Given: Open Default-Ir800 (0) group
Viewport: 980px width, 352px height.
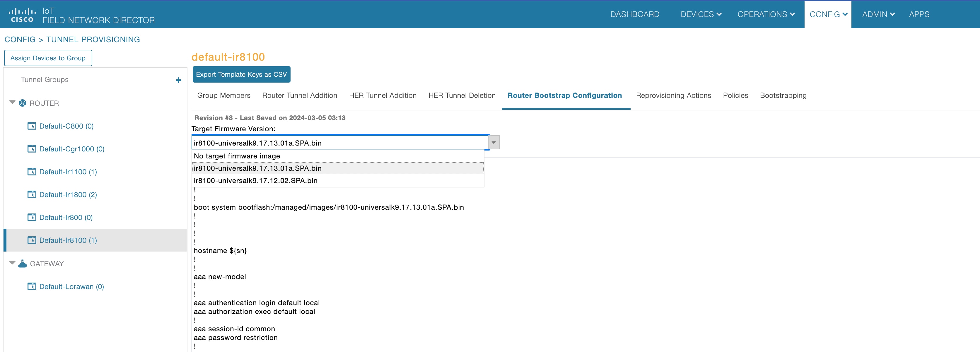Looking at the screenshot, I should click(66, 217).
